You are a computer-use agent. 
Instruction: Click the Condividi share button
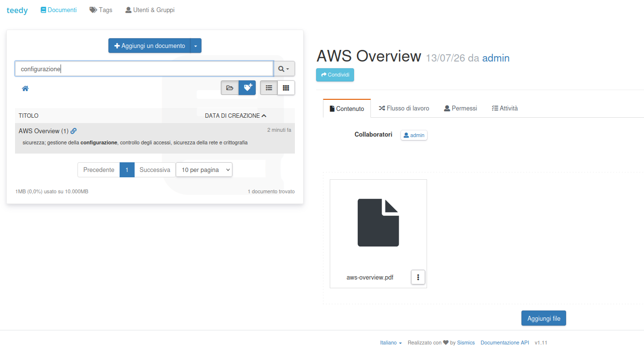(x=335, y=75)
